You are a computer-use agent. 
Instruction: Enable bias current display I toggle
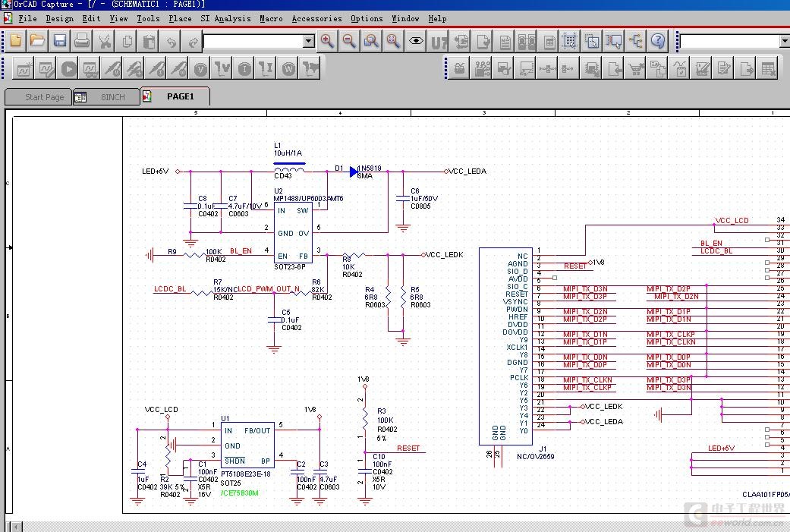click(244, 68)
